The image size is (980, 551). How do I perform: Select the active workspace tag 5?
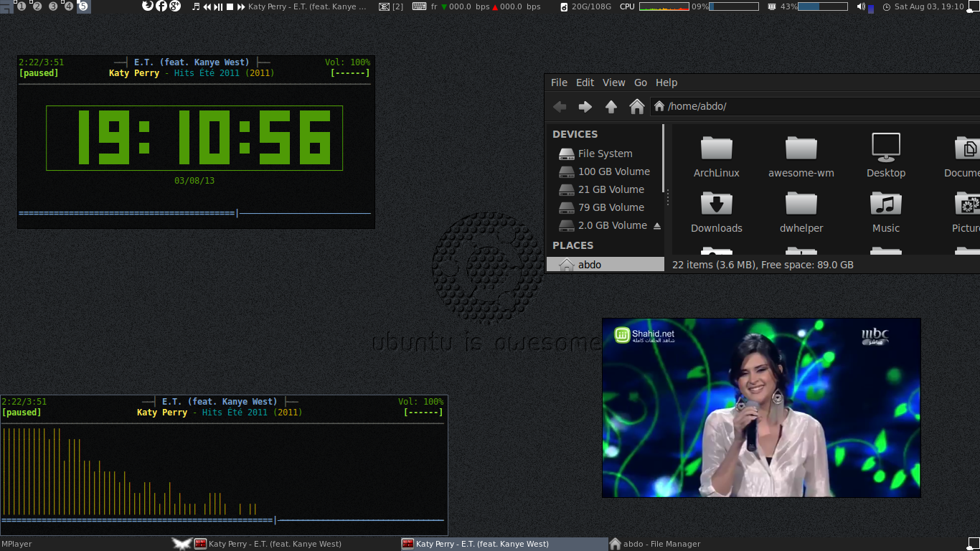coord(83,6)
